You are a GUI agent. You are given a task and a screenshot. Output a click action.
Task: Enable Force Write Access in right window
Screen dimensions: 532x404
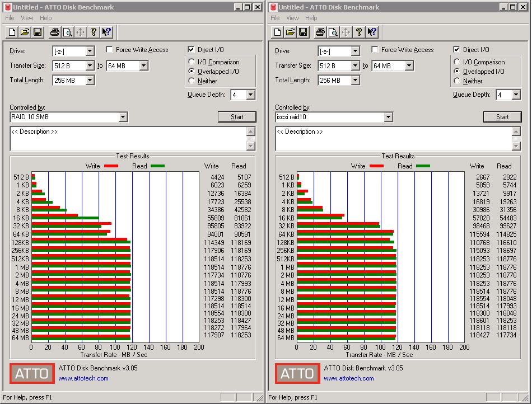click(x=375, y=50)
